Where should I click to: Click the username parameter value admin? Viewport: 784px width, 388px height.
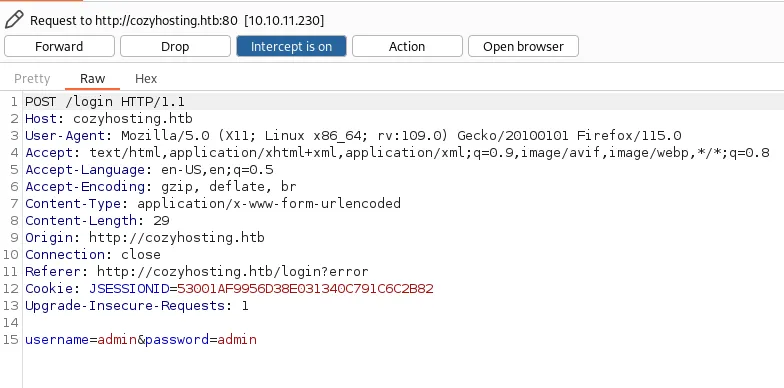coord(117,340)
